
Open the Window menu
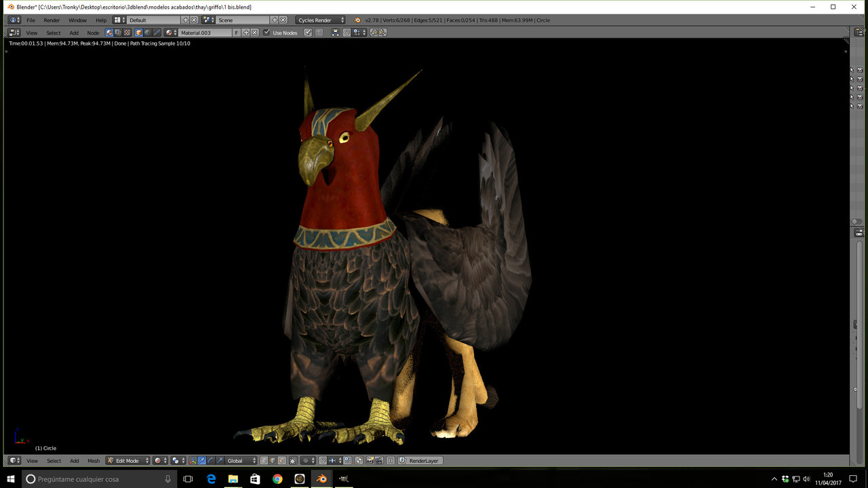(x=77, y=20)
